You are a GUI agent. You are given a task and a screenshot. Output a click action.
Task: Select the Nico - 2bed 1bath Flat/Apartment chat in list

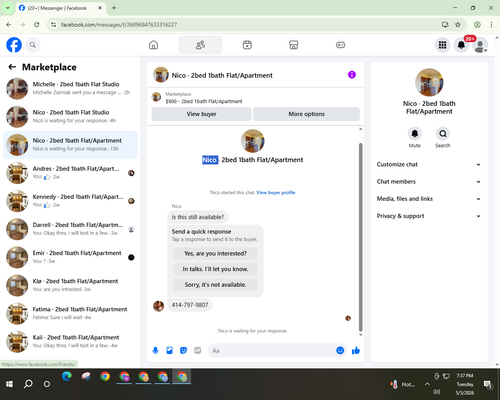pyautogui.click(x=70, y=145)
